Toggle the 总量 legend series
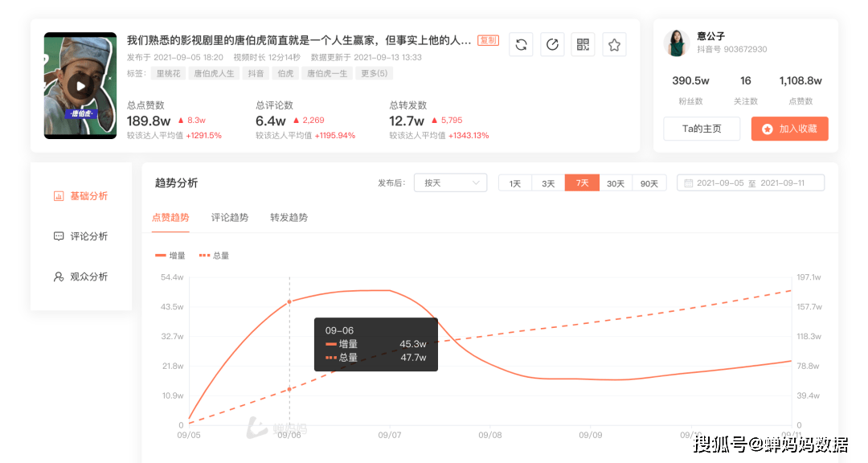 tap(214, 256)
